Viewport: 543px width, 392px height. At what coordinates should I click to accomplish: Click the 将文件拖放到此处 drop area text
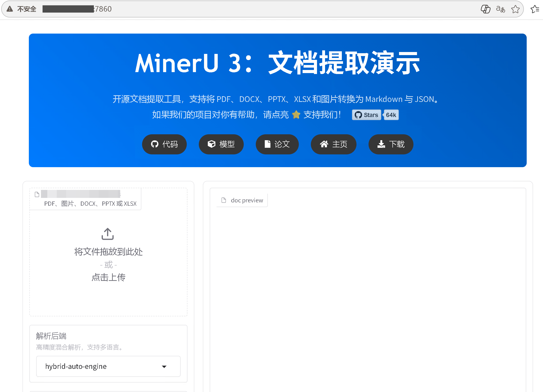109,252
